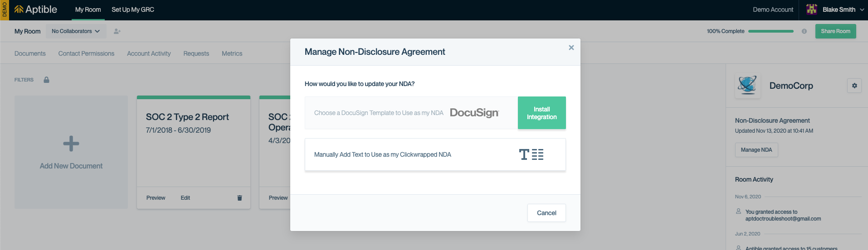Click the 100% Complete progress bar

coord(771,31)
